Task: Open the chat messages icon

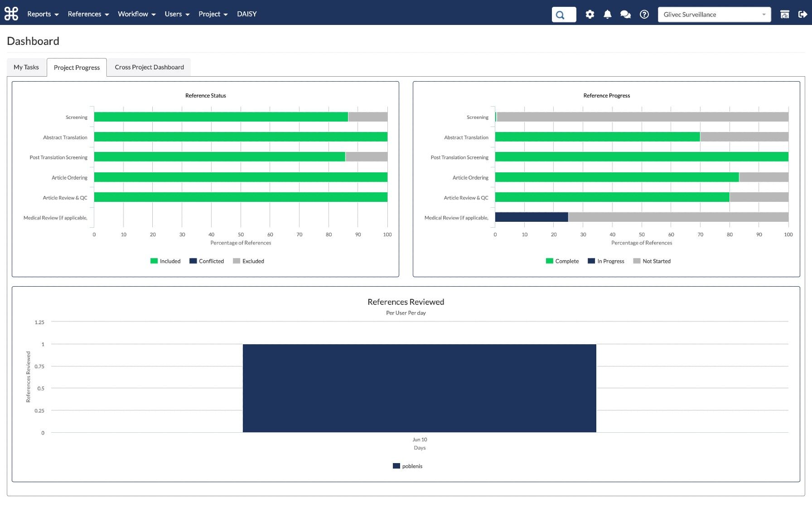Action: pyautogui.click(x=625, y=15)
